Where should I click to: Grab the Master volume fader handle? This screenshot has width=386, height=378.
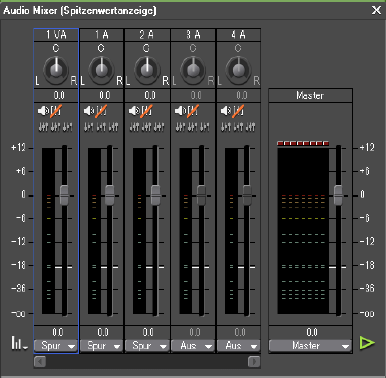pyautogui.click(x=338, y=195)
